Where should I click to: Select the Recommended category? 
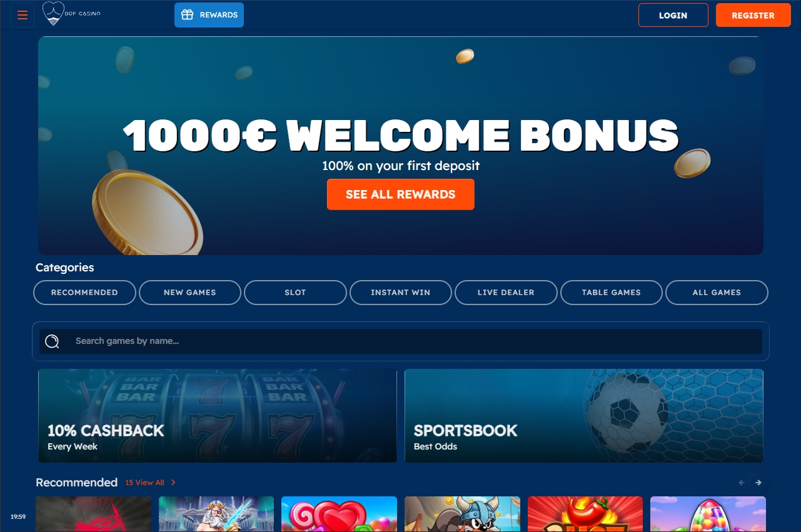tap(84, 293)
